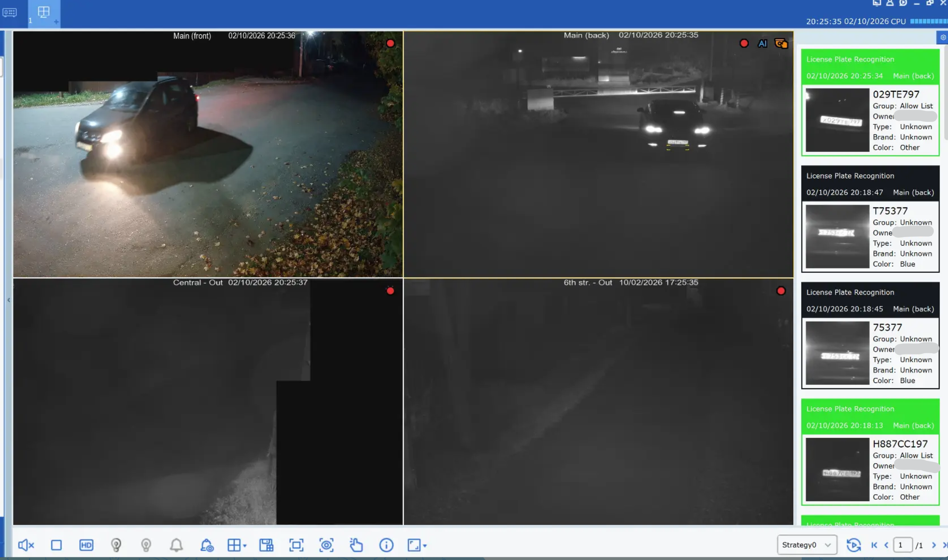Open the Strategy0 dropdown
This screenshot has height=560, width=948.
[806, 545]
